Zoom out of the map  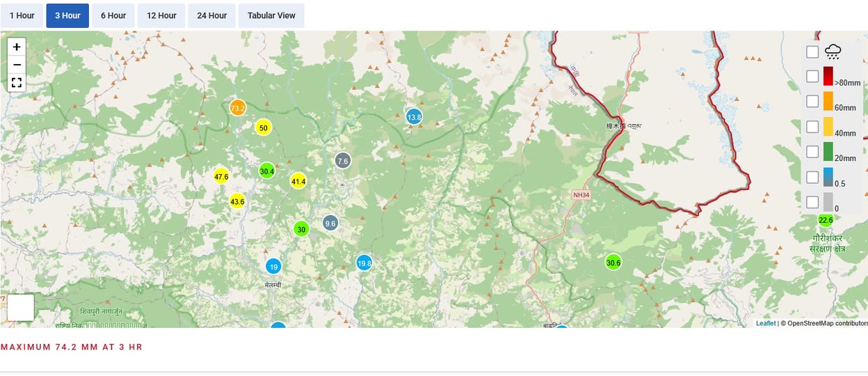pyautogui.click(x=17, y=65)
